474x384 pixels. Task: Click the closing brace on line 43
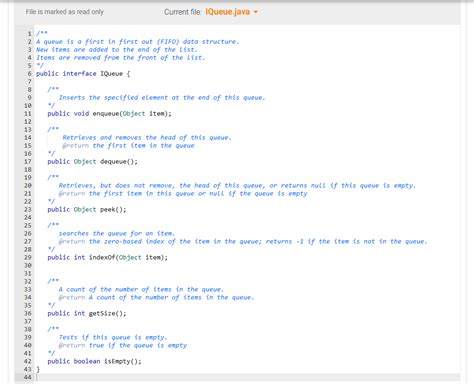(38, 369)
